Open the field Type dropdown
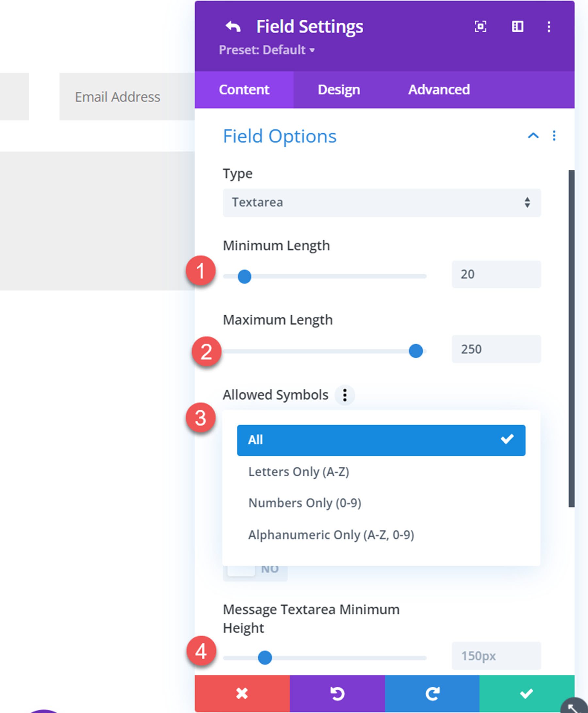 click(382, 202)
